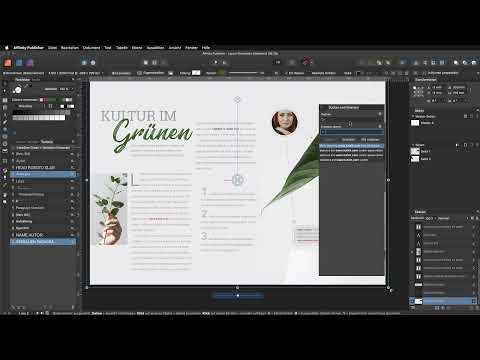Select the first highlighted search result row

pos(352,146)
